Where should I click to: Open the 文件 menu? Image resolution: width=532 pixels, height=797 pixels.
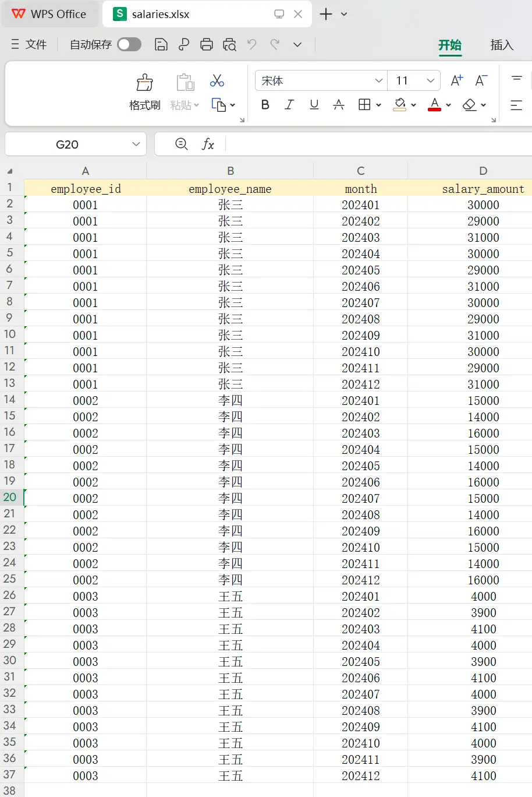(29, 44)
